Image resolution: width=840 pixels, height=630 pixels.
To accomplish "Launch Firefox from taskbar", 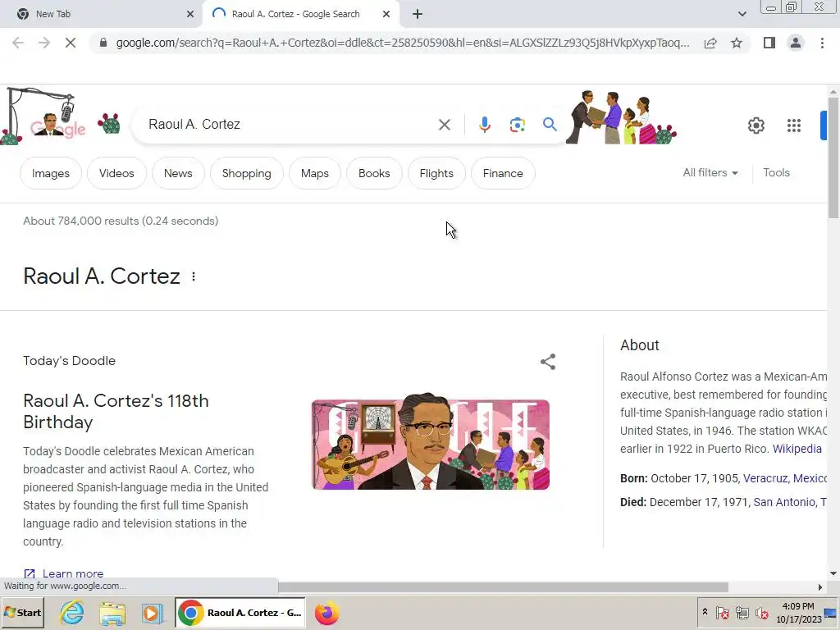I will coord(326,613).
